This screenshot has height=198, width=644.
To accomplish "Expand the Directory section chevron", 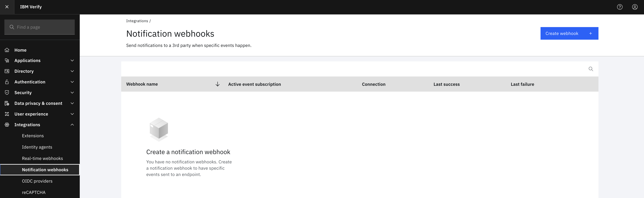I will pyautogui.click(x=72, y=71).
